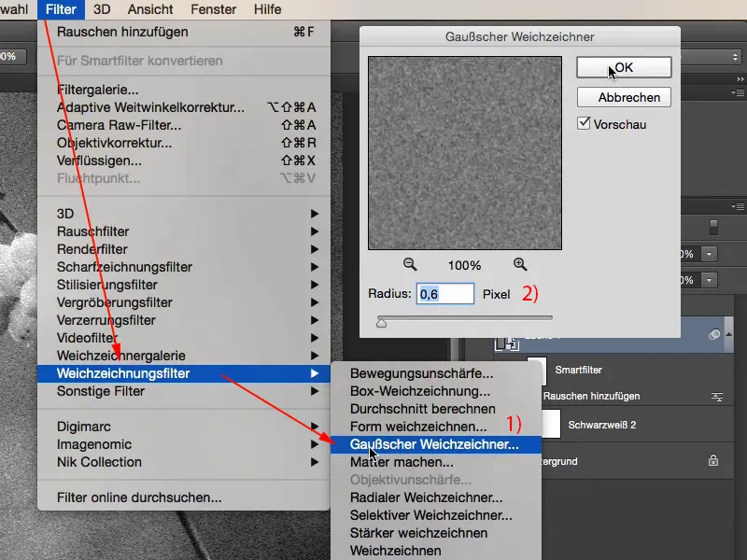Image resolution: width=747 pixels, height=560 pixels.
Task: Open the opacity dropdown arrow in Layers panel
Action: (x=709, y=254)
